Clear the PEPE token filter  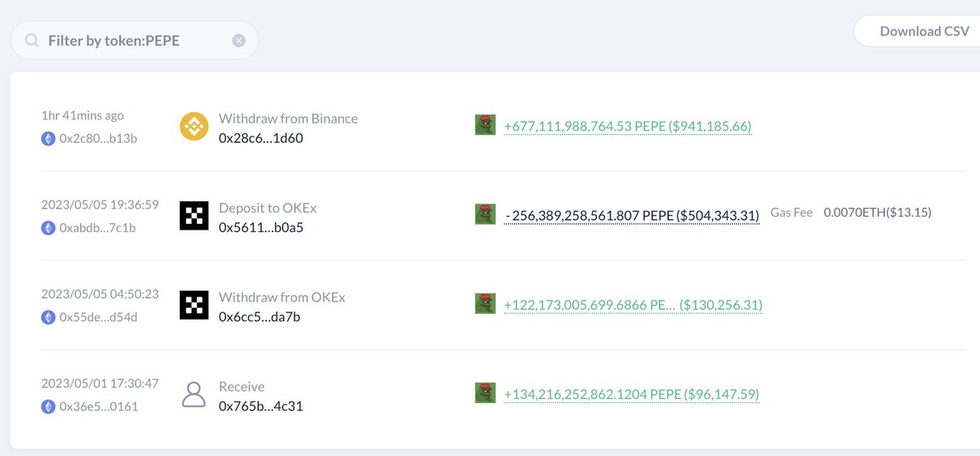pyautogui.click(x=238, y=40)
